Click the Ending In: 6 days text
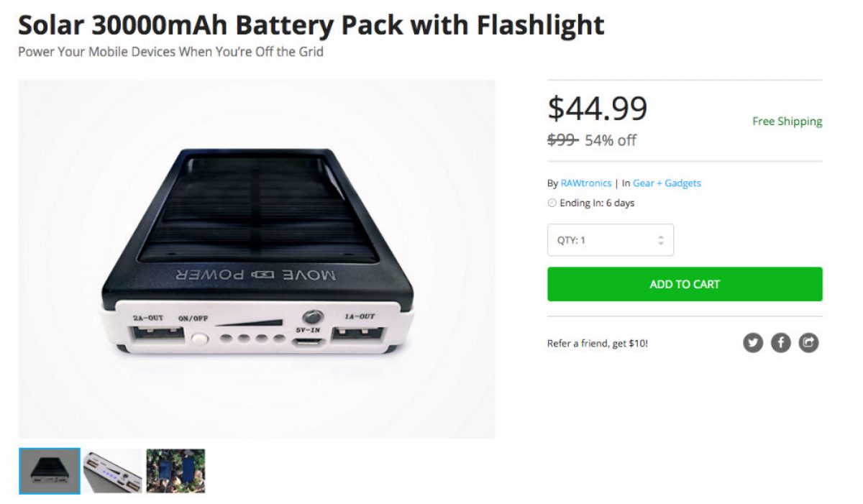863x504 pixels. pyautogui.click(x=597, y=203)
